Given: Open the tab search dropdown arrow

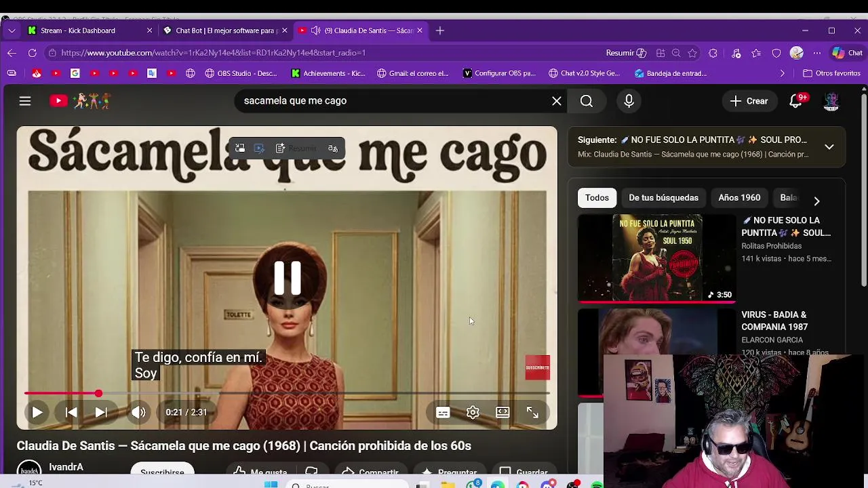Looking at the screenshot, I should coord(12,30).
